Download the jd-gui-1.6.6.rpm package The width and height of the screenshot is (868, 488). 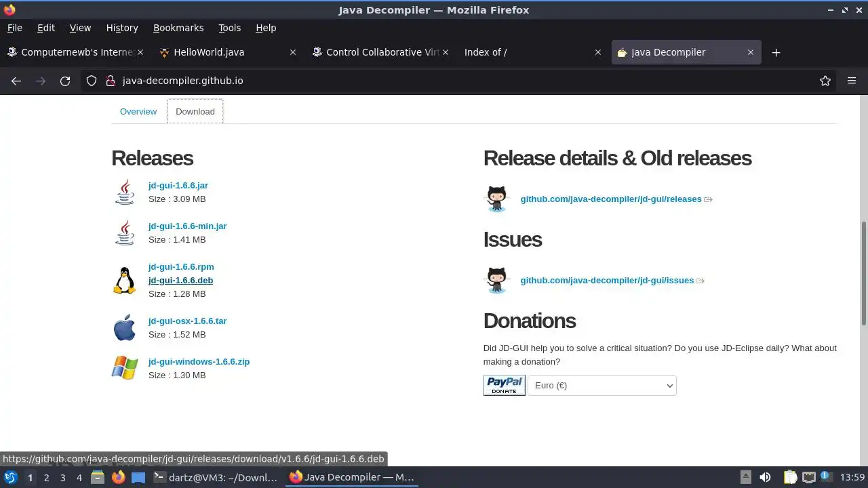pos(181,266)
